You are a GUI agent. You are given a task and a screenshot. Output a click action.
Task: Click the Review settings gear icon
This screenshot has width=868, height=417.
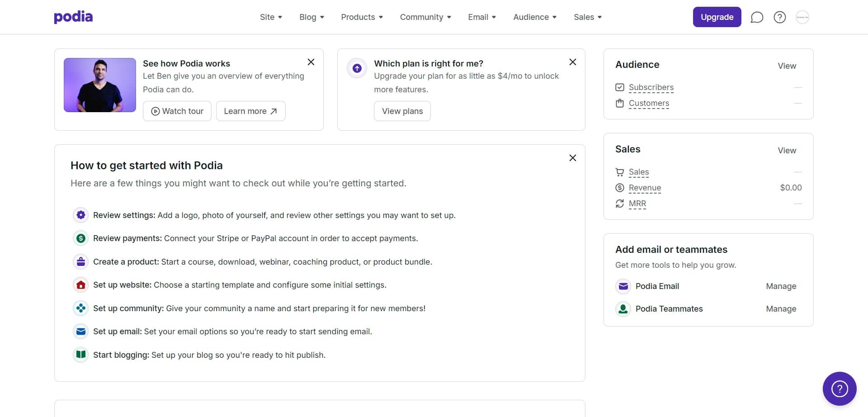pyautogui.click(x=81, y=215)
